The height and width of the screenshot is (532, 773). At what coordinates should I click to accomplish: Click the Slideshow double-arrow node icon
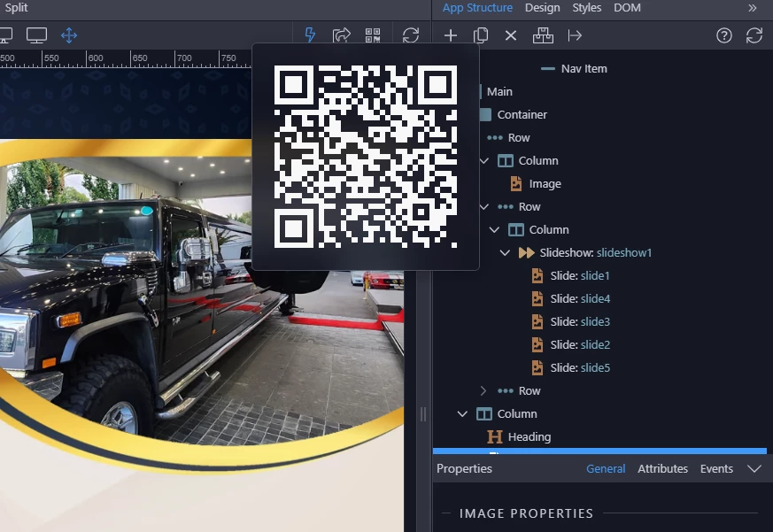coord(526,253)
